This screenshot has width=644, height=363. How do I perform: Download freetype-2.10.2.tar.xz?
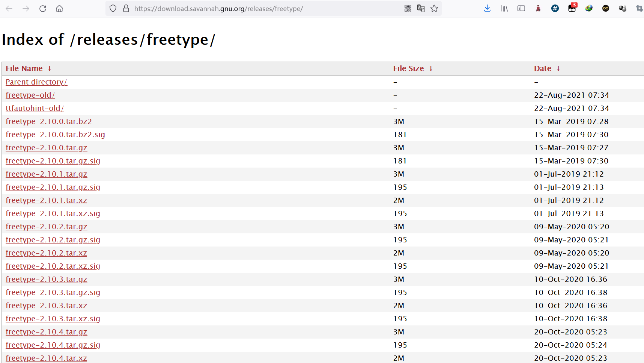tap(46, 253)
